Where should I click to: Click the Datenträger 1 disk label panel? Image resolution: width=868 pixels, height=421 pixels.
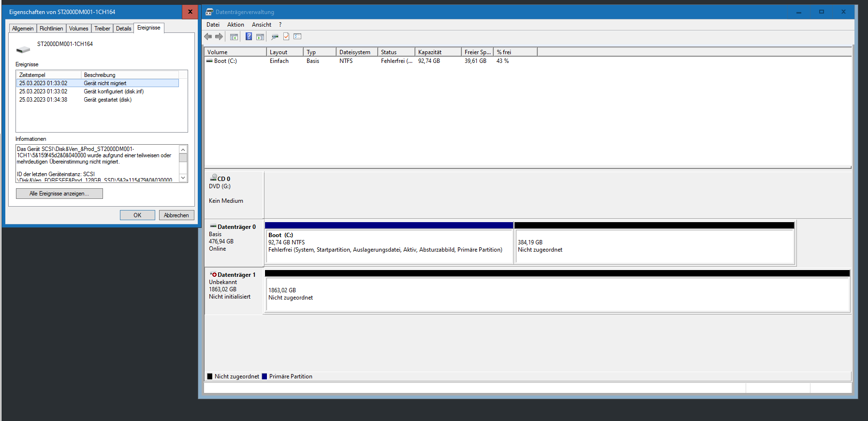[x=234, y=291]
